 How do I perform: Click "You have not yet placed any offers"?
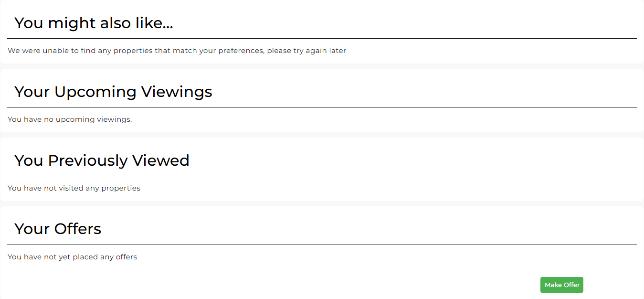(72, 257)
